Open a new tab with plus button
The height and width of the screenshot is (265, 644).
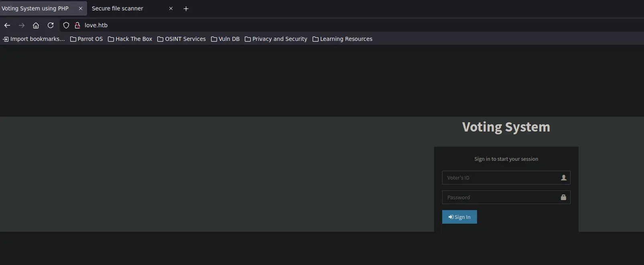pos(186,8)
